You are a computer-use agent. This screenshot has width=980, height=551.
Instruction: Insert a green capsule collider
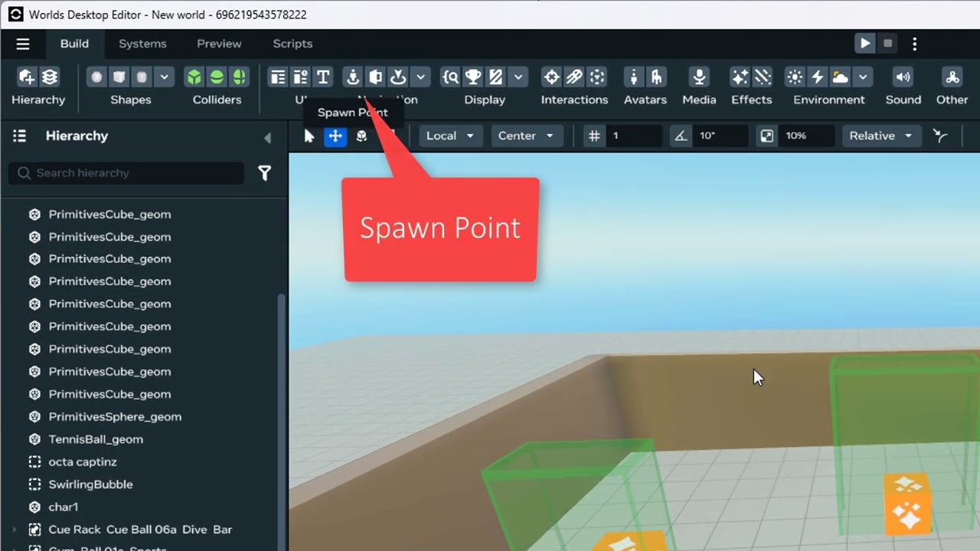pyautogui.click(x=240, y=77)
